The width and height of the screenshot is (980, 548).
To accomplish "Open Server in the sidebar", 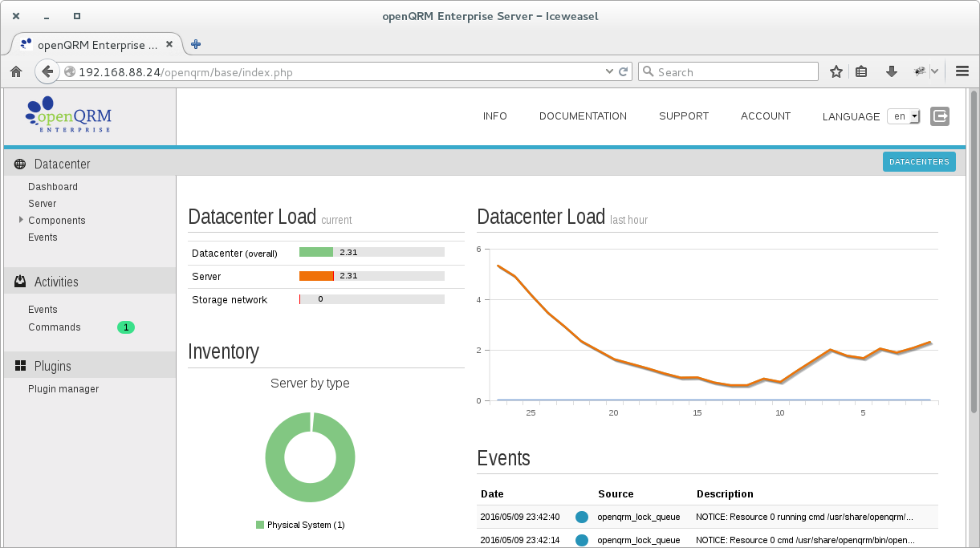I will 43,204.
